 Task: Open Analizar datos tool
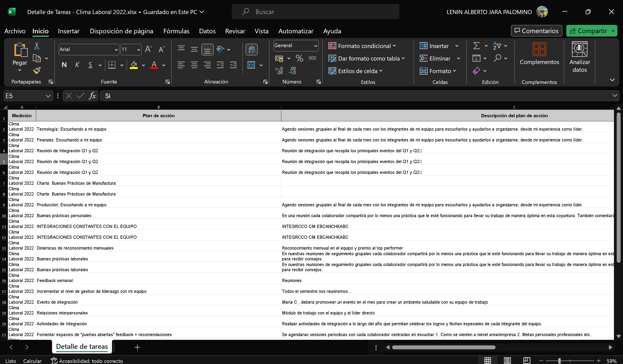point(579,57)
